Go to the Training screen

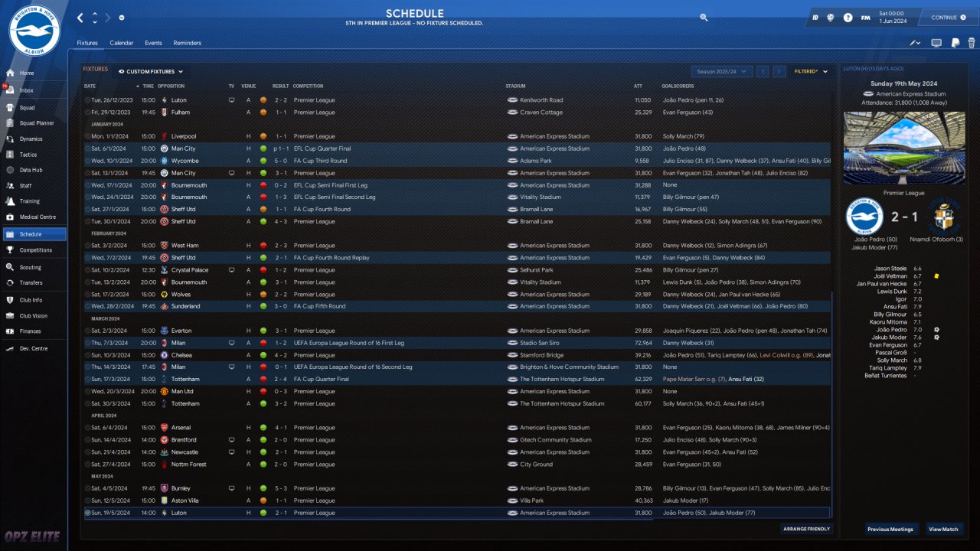[x=34, y=201]
